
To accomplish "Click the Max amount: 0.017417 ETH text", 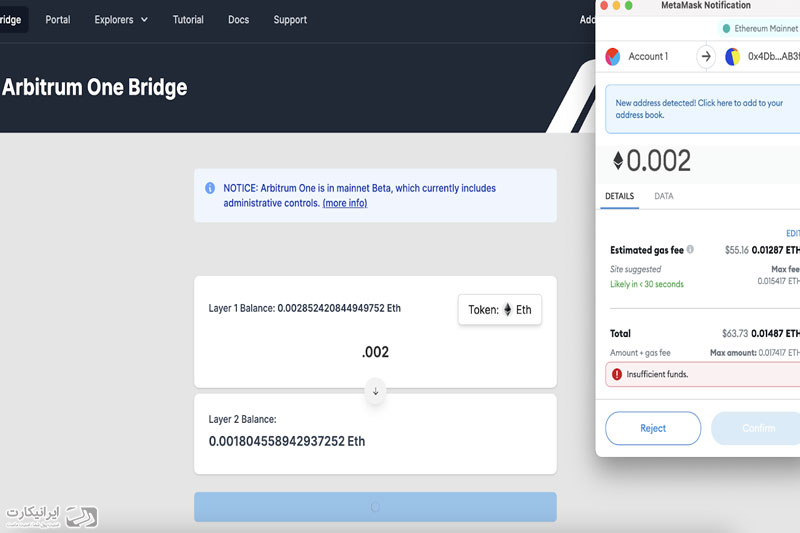I will 755,352.
